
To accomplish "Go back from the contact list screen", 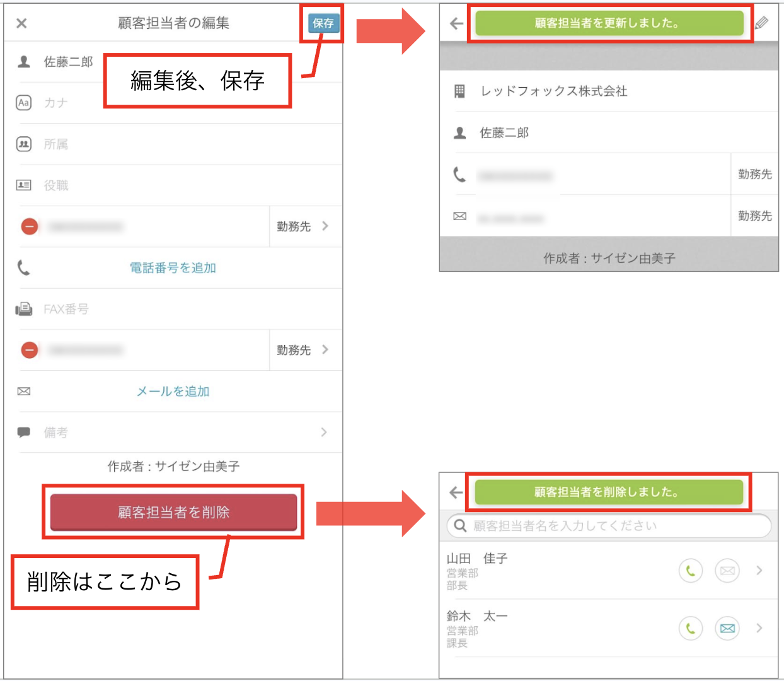I will [457, 492].
